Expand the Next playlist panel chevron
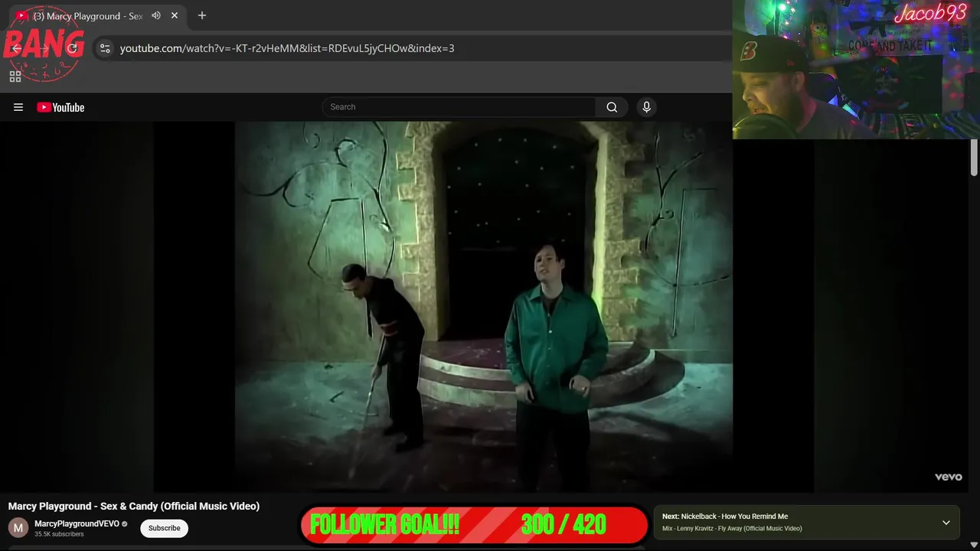Screen dimensions: 980x551 coord(946,523)
